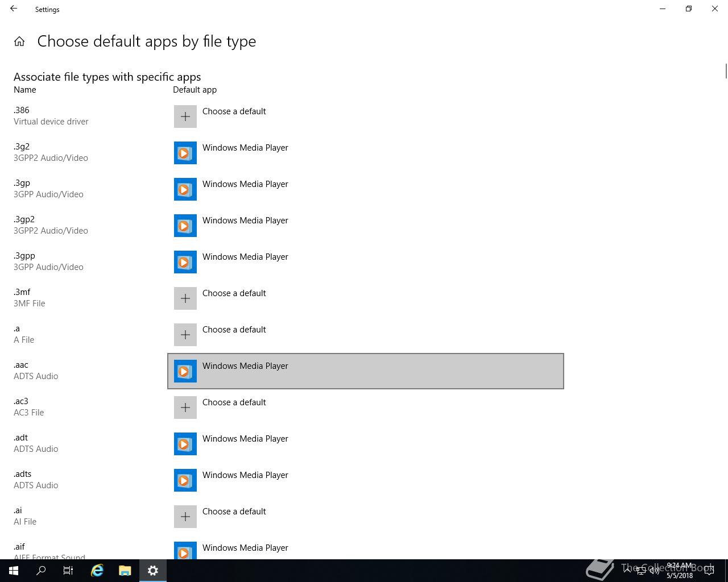Click the plus icon for .3mf file type
Image resolution: width=728 pixels, height=582 pixels.
(x=185, y=298)
